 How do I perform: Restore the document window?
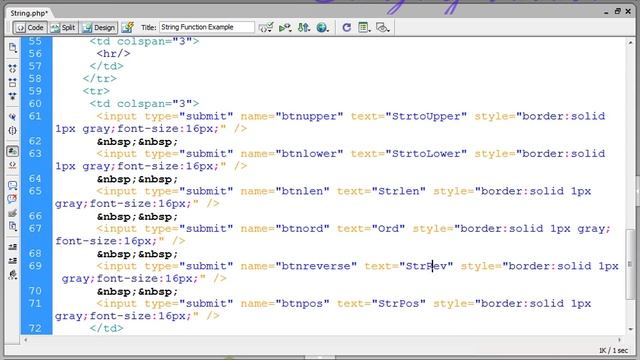coord(618,11)
